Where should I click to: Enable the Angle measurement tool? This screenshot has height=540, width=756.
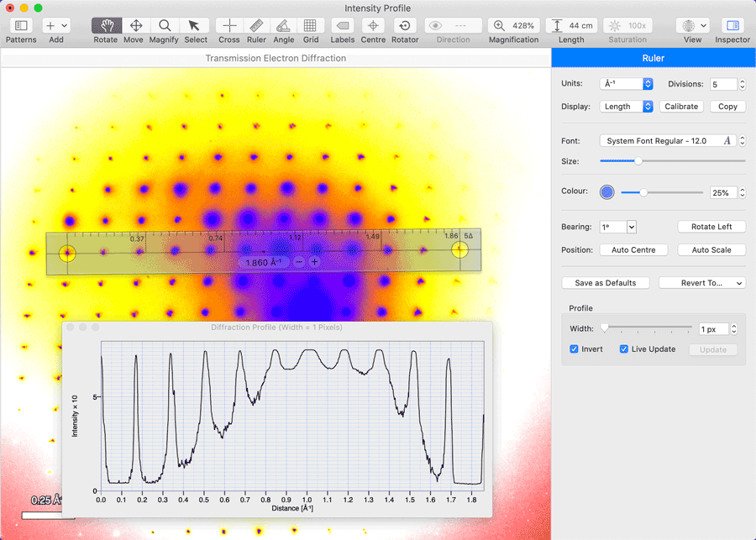pos(284,26)
